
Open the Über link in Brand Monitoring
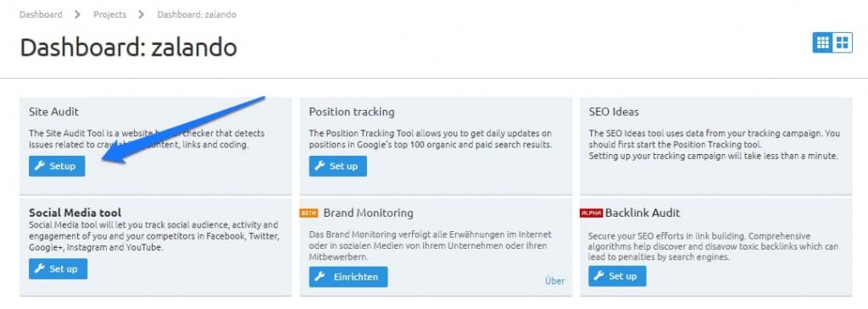554,281
